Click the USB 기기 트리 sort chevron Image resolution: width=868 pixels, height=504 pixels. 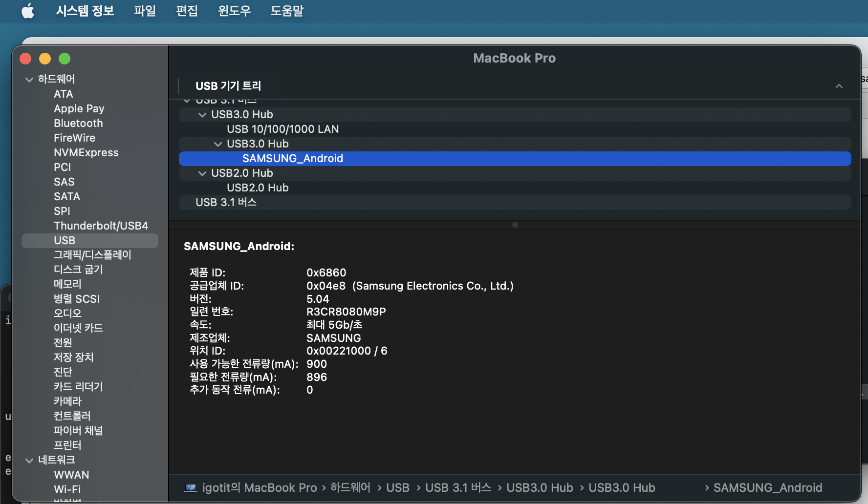point(839,86)
